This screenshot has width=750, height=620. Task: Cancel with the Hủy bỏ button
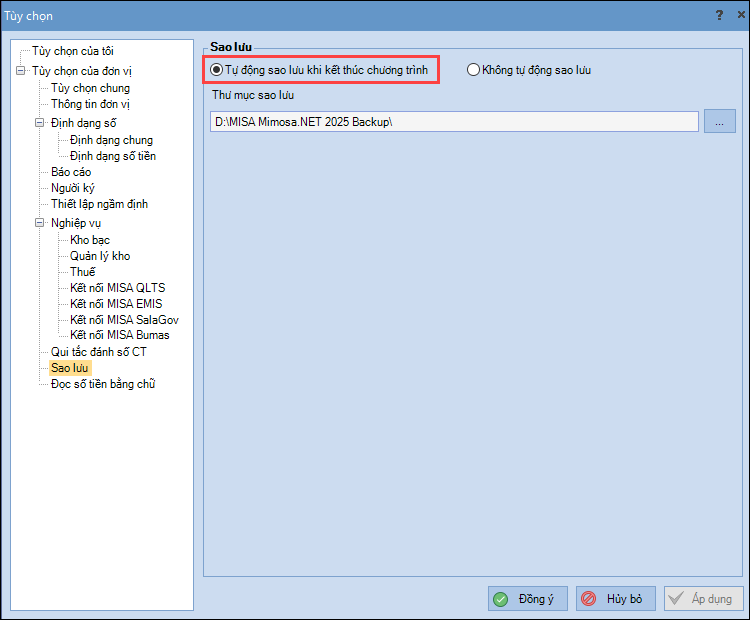coord(616,598)
